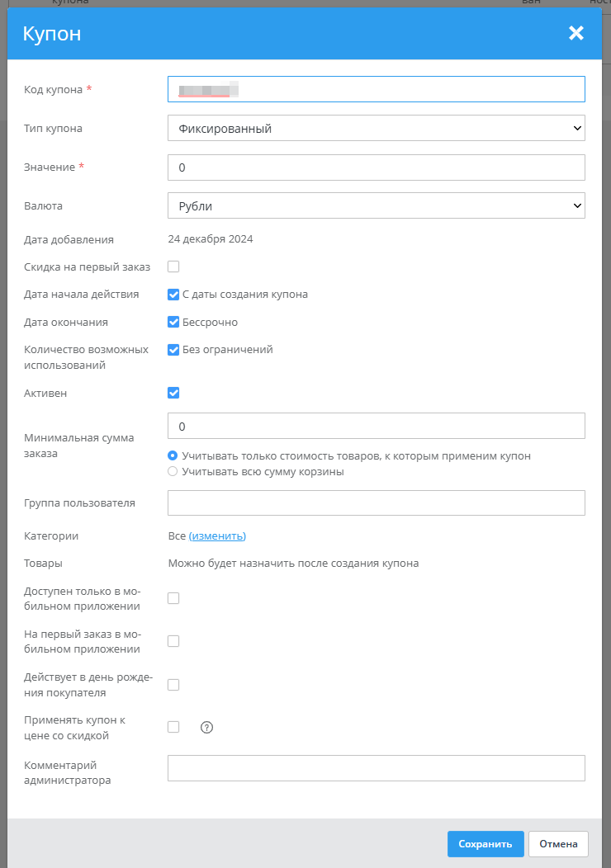Click the изменить categories link
This screenshot has height=868, width=611.
(217, 535)
